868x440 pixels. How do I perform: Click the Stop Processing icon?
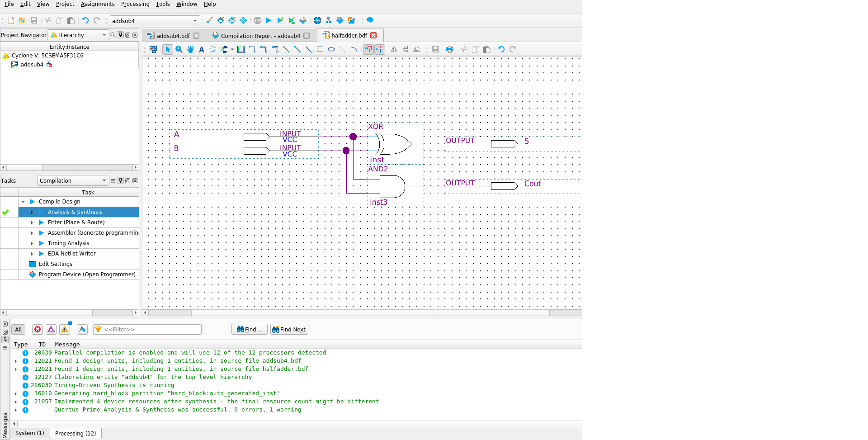click(258, 20)
